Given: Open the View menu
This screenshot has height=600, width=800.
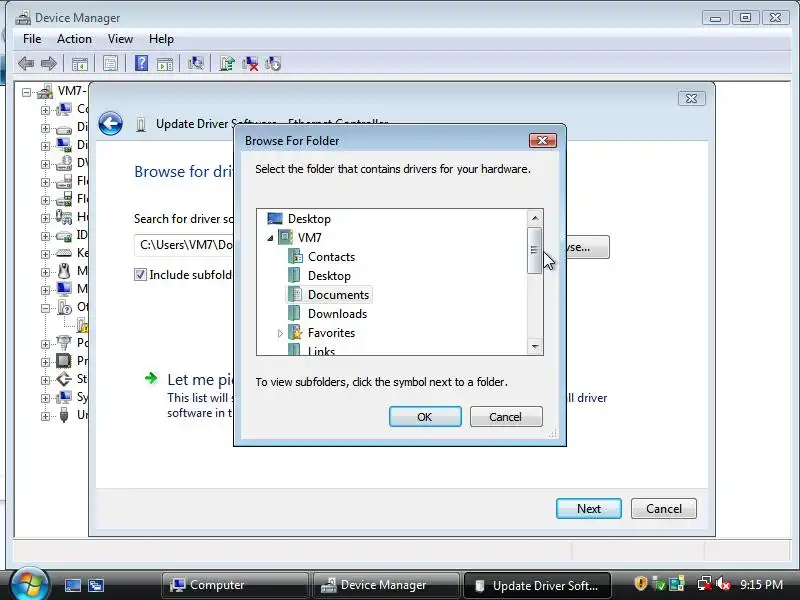Looking at the screenshot, I should [120, 39].
